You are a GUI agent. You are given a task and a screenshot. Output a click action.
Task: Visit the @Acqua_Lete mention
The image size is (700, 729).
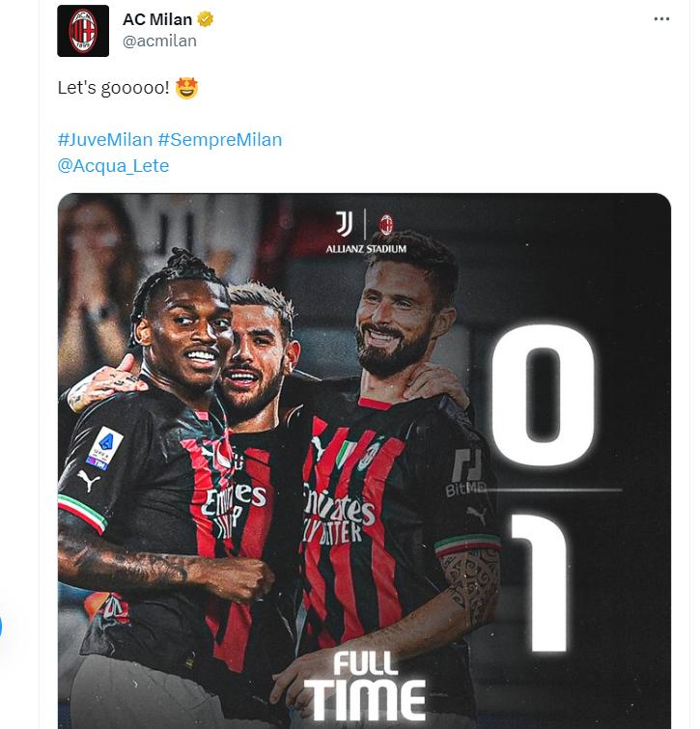click(113, 165)
